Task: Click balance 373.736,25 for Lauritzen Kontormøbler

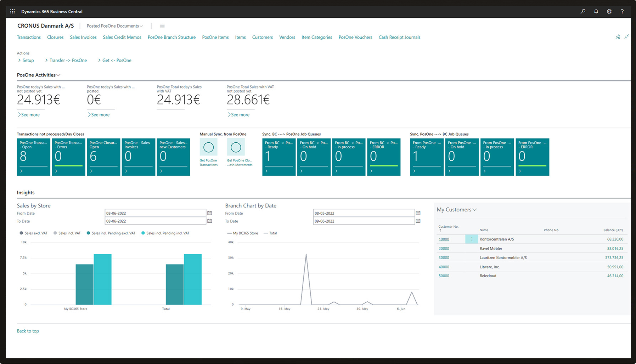Action: tap(614, 258)
